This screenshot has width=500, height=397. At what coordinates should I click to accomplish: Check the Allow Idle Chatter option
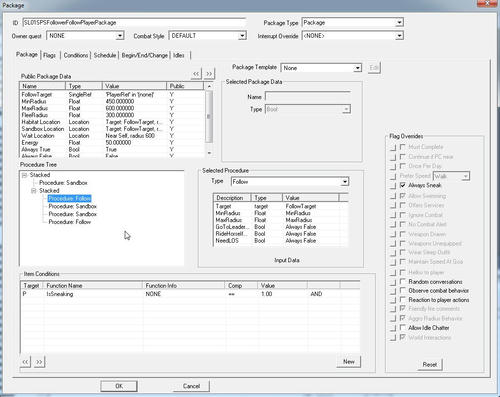pyautogui.click(x=403, y=327)
